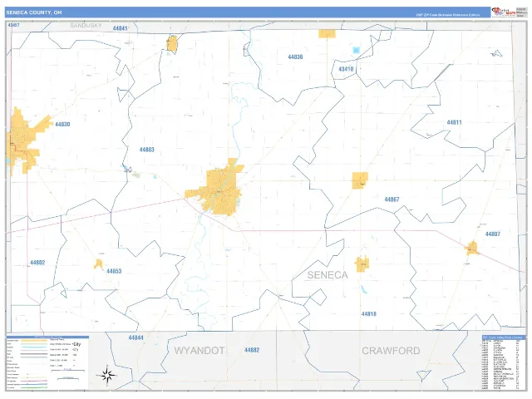Select ZIP code label 44811

(x=454, y=122)
